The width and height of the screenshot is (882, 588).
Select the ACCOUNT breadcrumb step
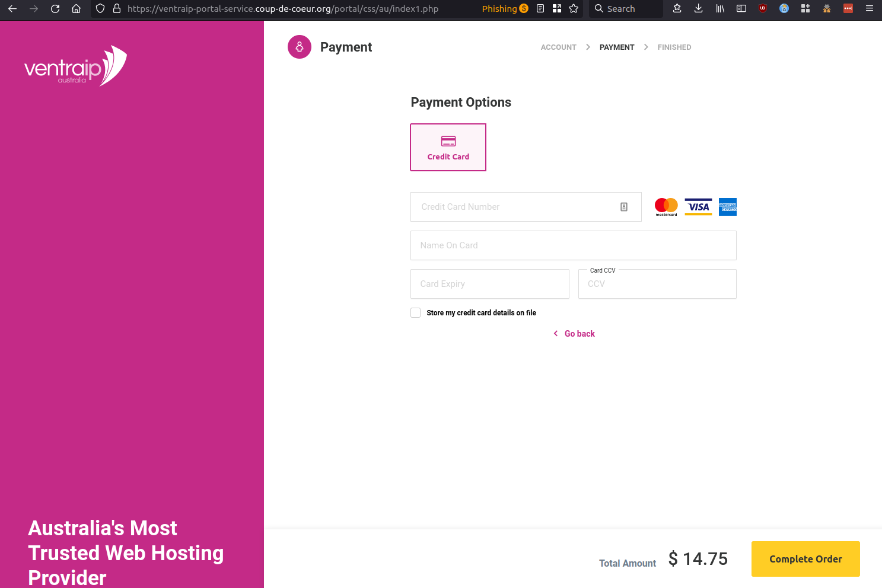(x=558, y=47)
